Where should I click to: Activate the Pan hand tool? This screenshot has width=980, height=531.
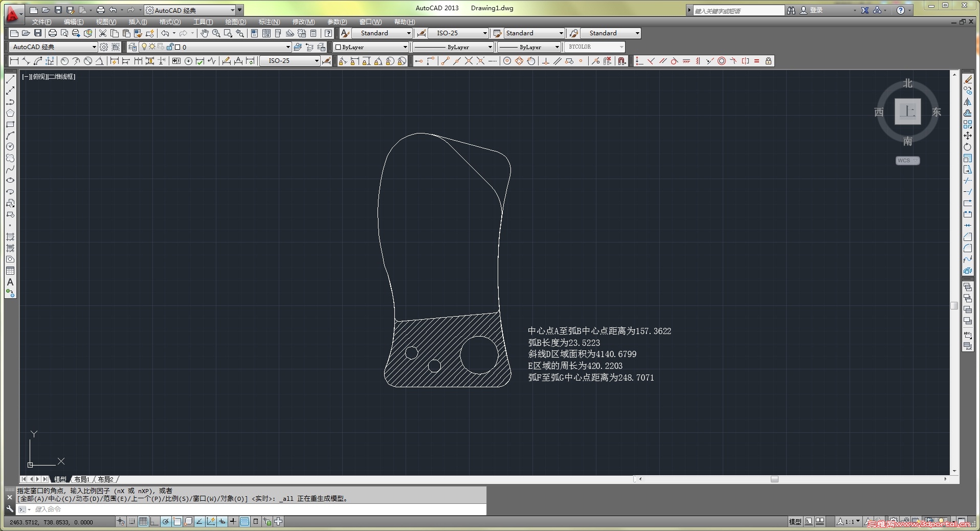click(204, 33)
